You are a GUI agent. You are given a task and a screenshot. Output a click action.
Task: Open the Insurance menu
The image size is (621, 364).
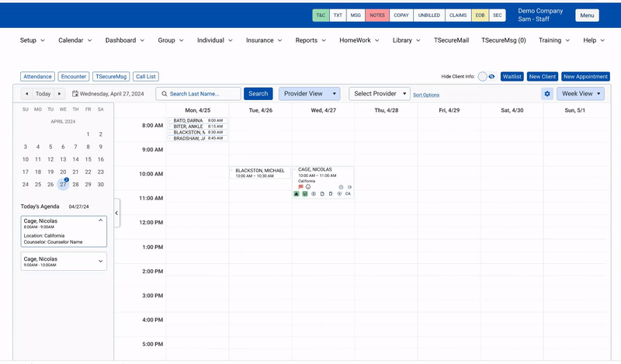tap(264, 40)
